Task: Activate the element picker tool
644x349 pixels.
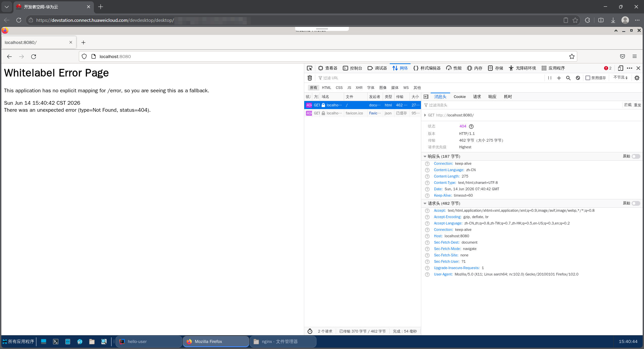Action: (310, 68)
